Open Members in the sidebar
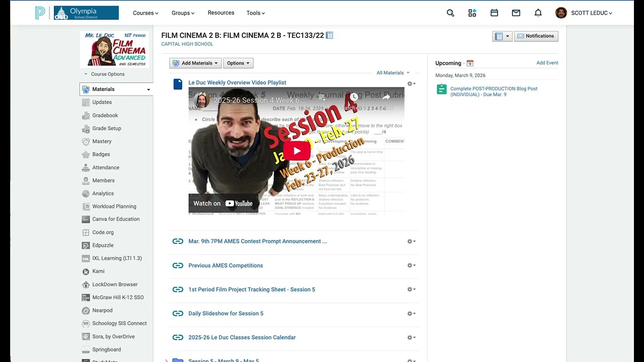The width and height of the screenshot is (644, 362). (103, 180)
